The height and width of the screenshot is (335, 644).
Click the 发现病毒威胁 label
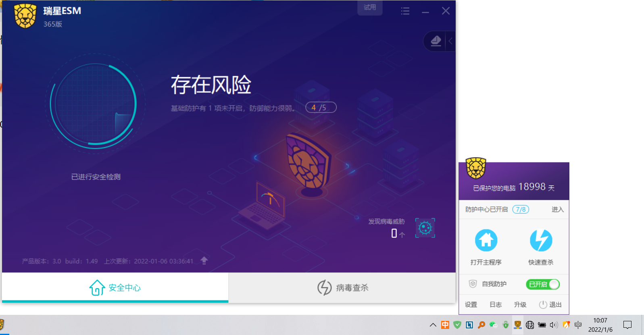386,222
